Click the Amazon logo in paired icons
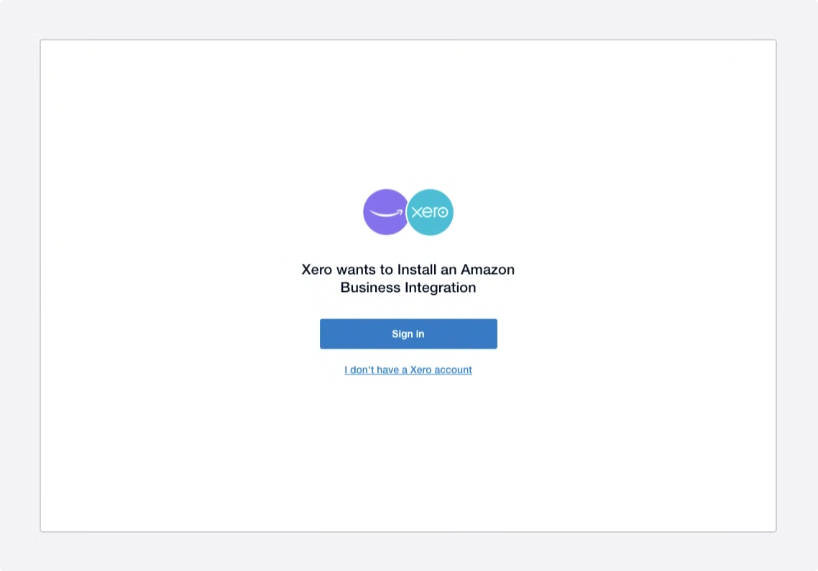The width and height of the screenshot is (818, 571). (386, 212)
